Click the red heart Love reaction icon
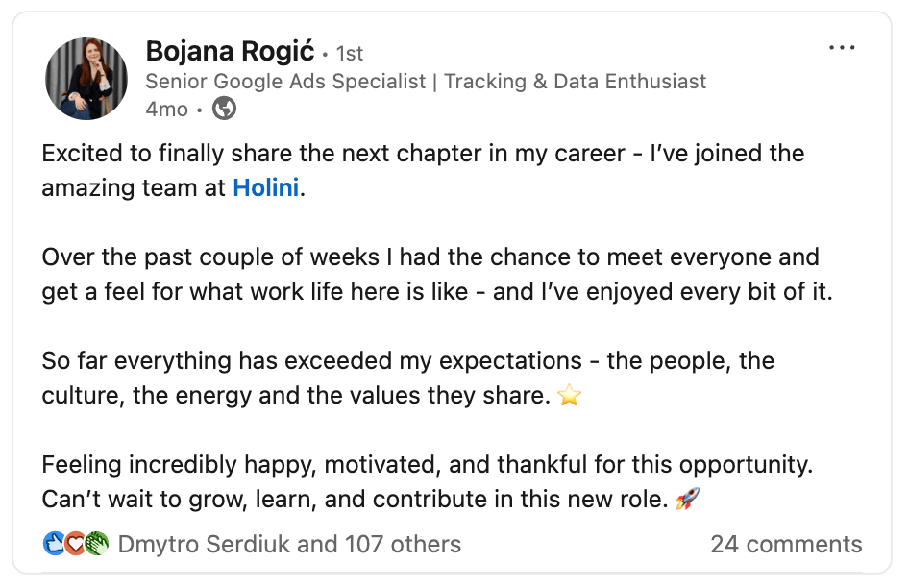 (x=74, y=545)
